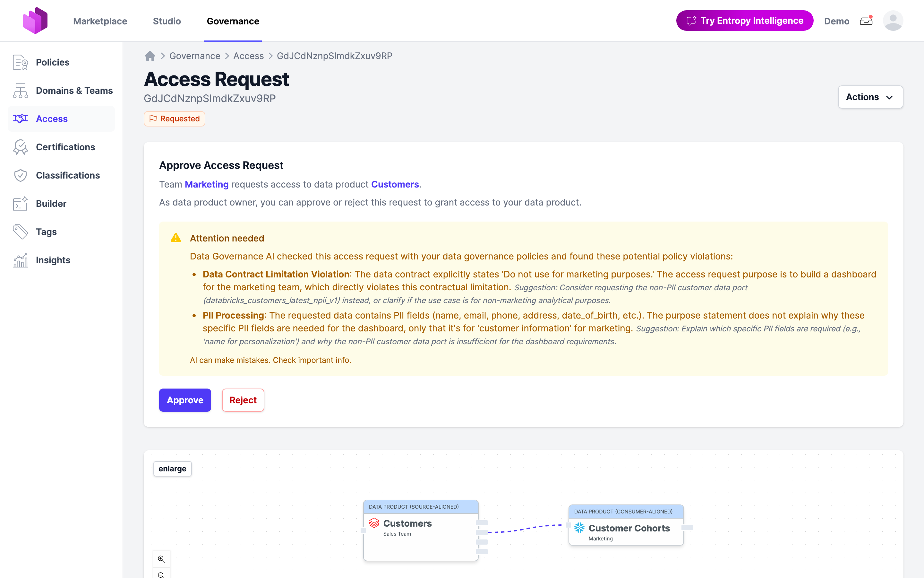The height and width of the screenshot is (578, 924).
Task: Click the 'Sales Team' label on Customers node
Action: 397,534
